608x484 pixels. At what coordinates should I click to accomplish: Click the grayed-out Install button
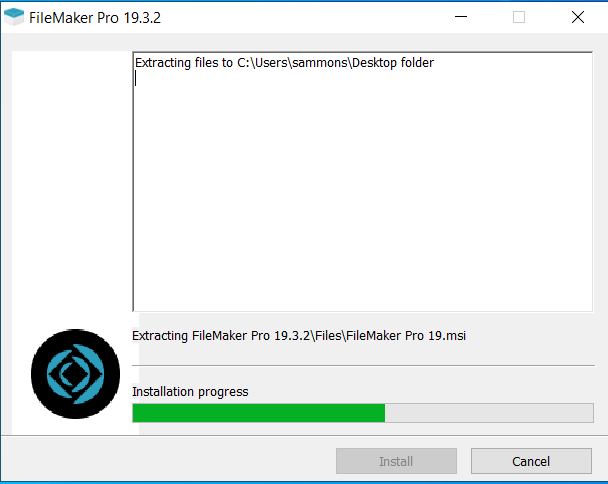(396, 461)
